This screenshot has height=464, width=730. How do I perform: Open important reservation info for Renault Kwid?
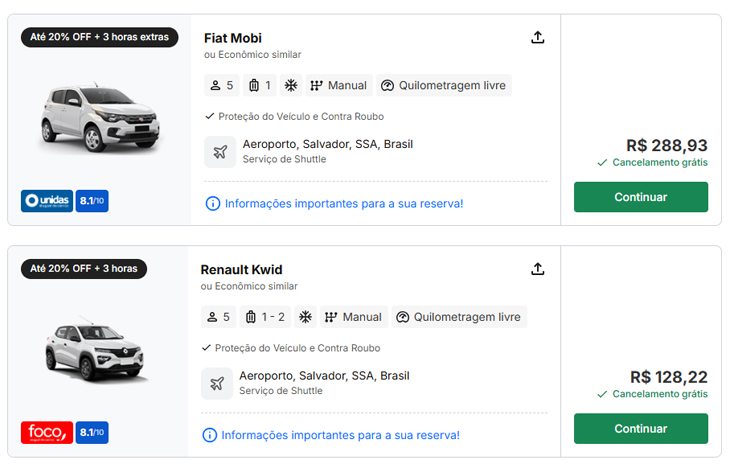340,435
